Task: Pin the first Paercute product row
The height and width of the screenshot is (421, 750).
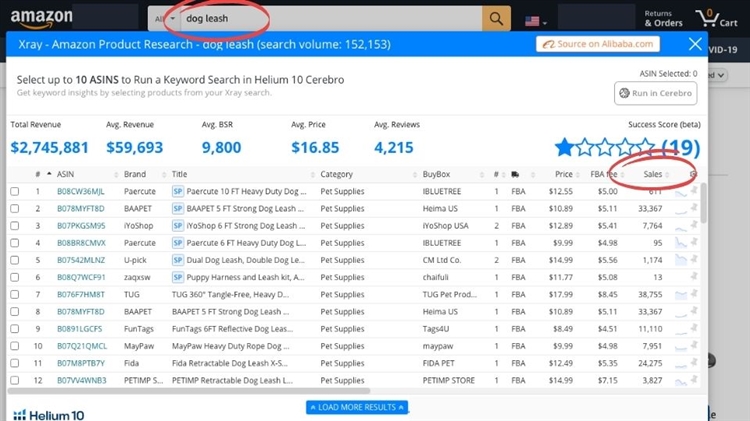Action: coord(695,190)
